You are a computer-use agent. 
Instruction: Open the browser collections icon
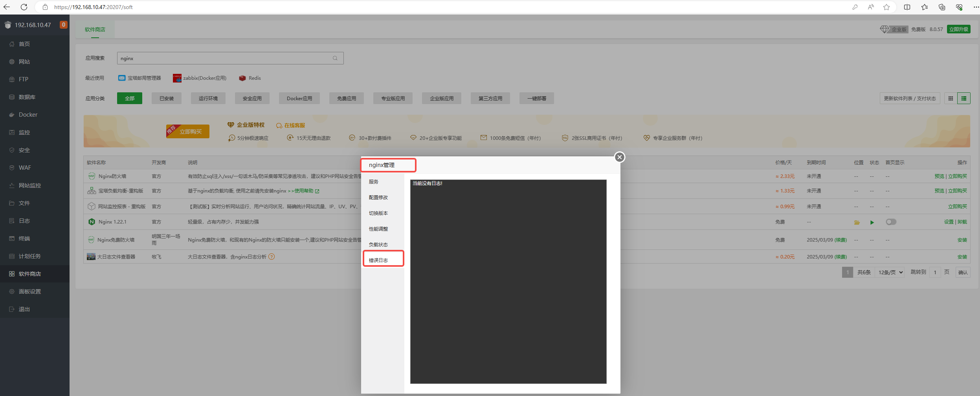coord(942,7)
